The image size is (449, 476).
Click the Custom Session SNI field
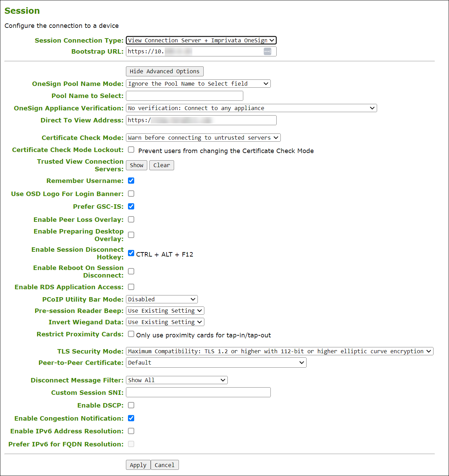click(198, 392)
